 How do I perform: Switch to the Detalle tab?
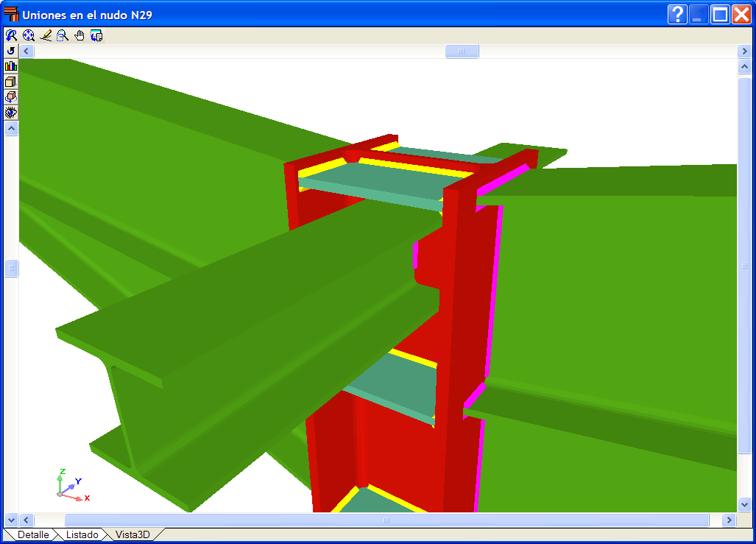coord(33,534)
